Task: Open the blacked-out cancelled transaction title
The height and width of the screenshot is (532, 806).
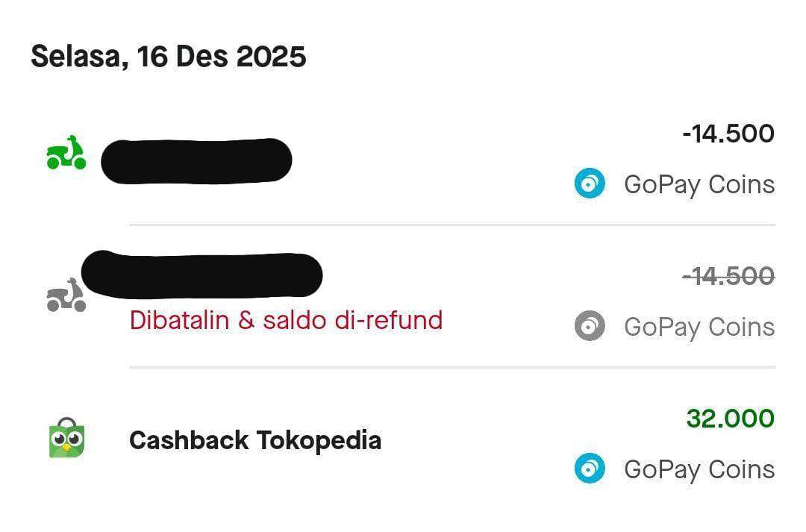Action: tap(201, 274)
